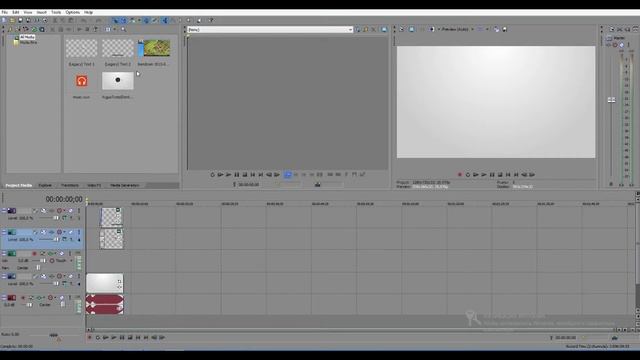The width and height of the screenshot is (640, 360).
Task: Switch to the Video FX tab
Action: coord(94,185)
